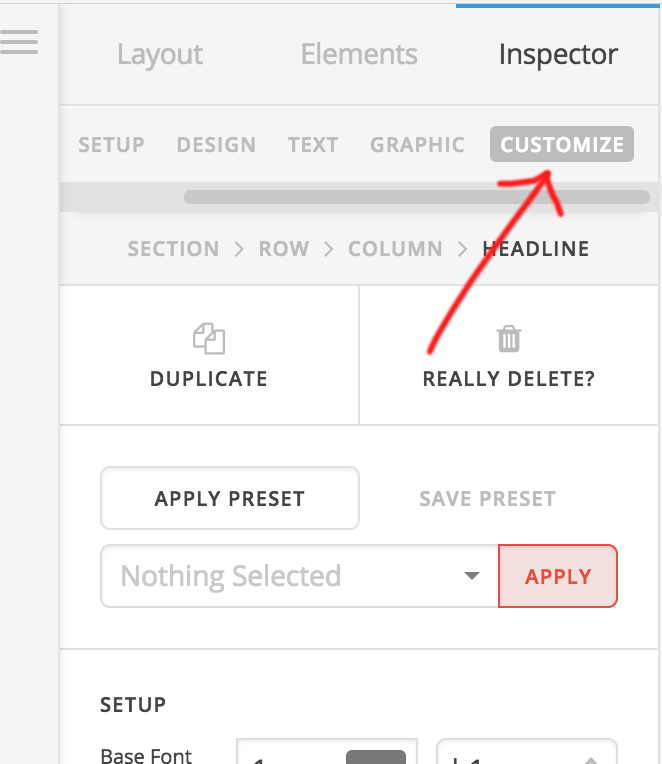Viewport: 662px width, 764px height.
Task: Open the Nothing Selected preset dropdown
Action: [300, 576]
